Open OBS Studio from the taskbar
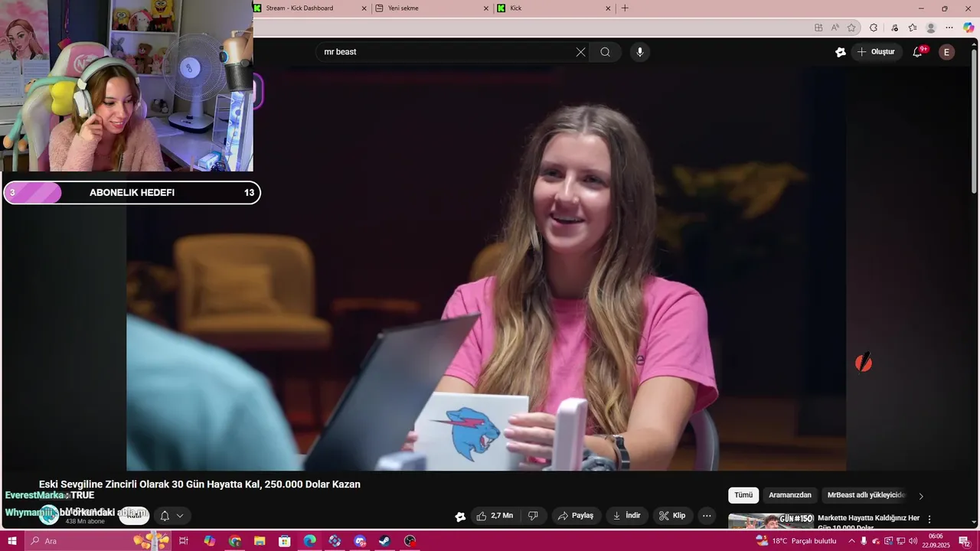980x551 pixels. (x=410, y=541)
